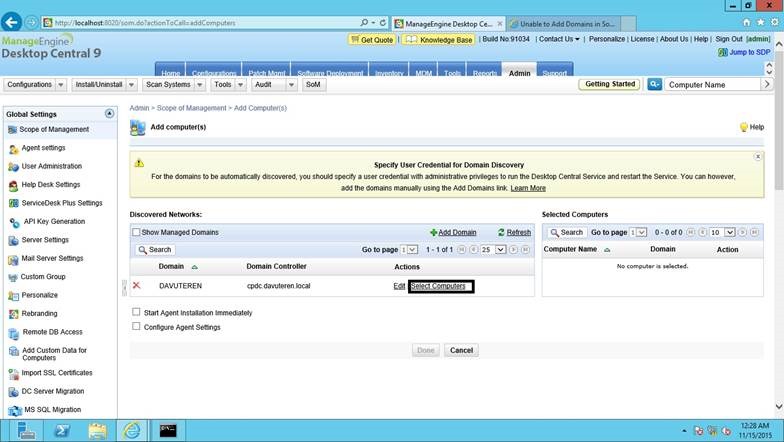
Task: Expand the Configurations dropdown arrow
Action: click(x=60, y=84)
